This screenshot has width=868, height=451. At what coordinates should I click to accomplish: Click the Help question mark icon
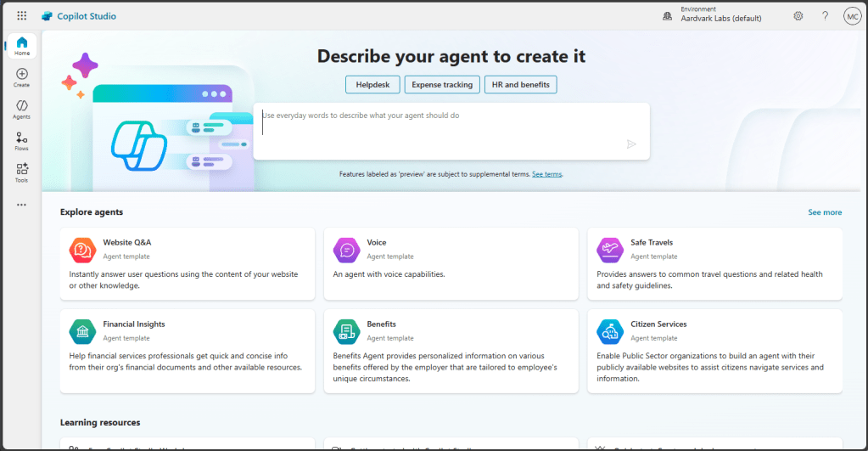[825, 16]
